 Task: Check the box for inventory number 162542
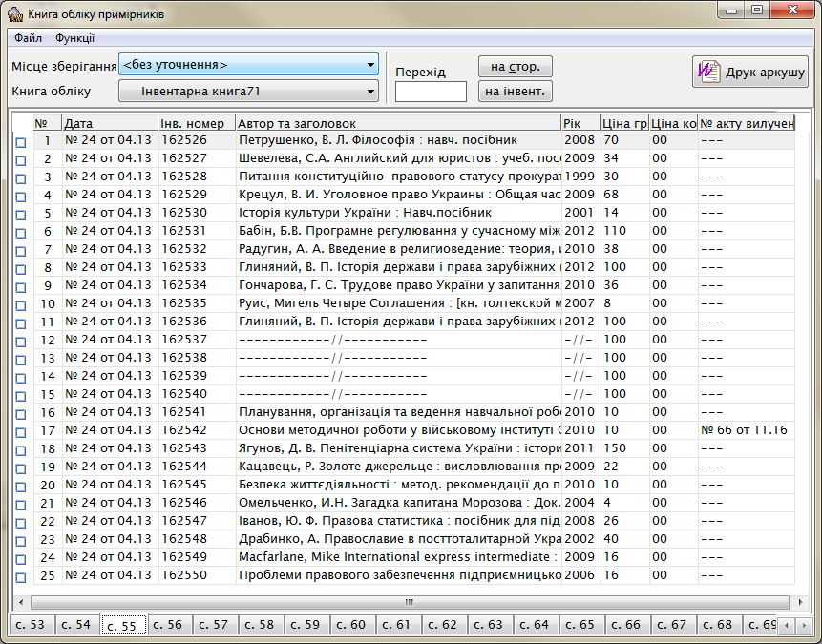(21, 431)
